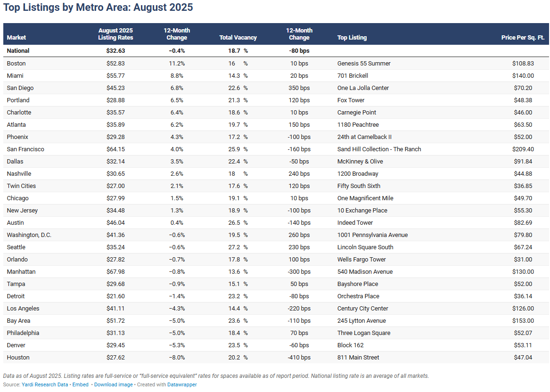
Task: Open the Datawrapper credit link
Action: pyautogui.click(x=181, y=384)
